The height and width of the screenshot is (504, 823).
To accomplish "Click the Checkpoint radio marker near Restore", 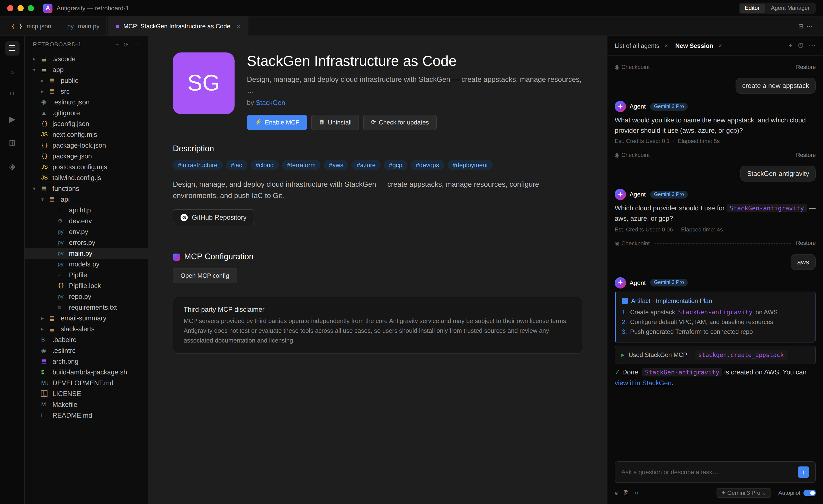I will point(617,67).
